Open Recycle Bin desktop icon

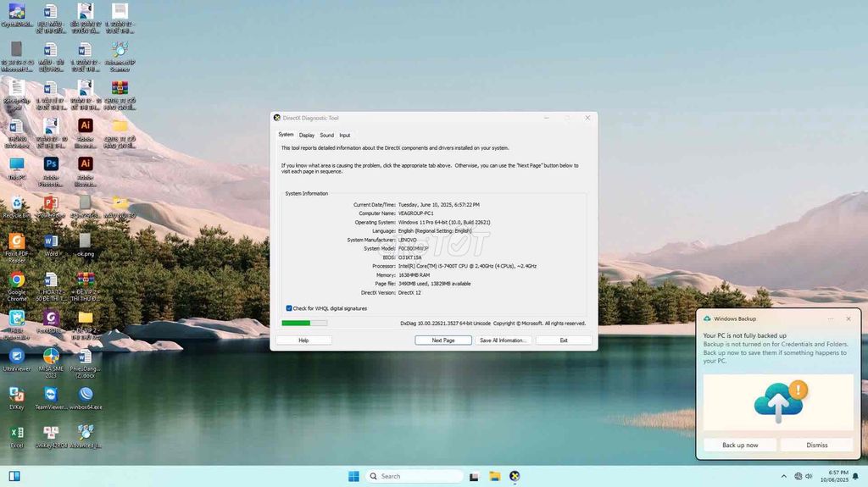[x=17, y=207]
